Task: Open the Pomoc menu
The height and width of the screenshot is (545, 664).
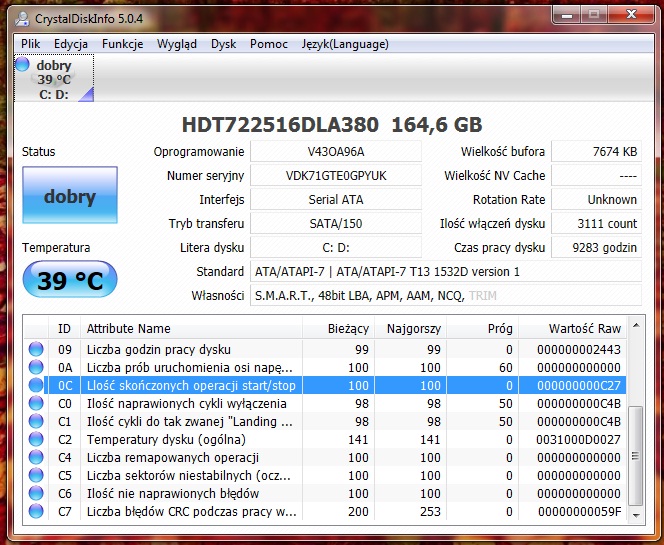Action: (x=268, y=44)
